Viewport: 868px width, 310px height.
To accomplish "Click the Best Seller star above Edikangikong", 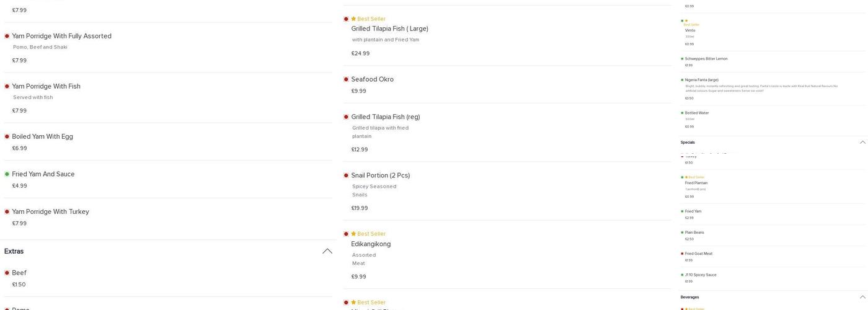I will 353,234.
